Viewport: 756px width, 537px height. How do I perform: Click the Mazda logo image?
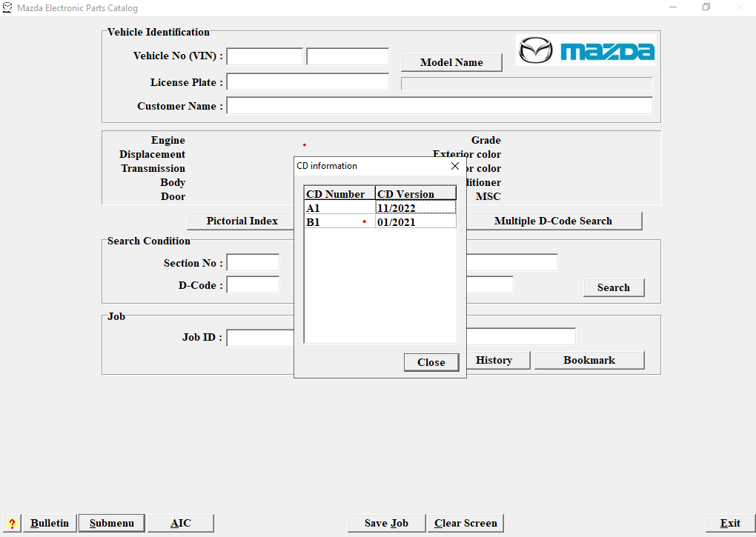pos(586,50)
